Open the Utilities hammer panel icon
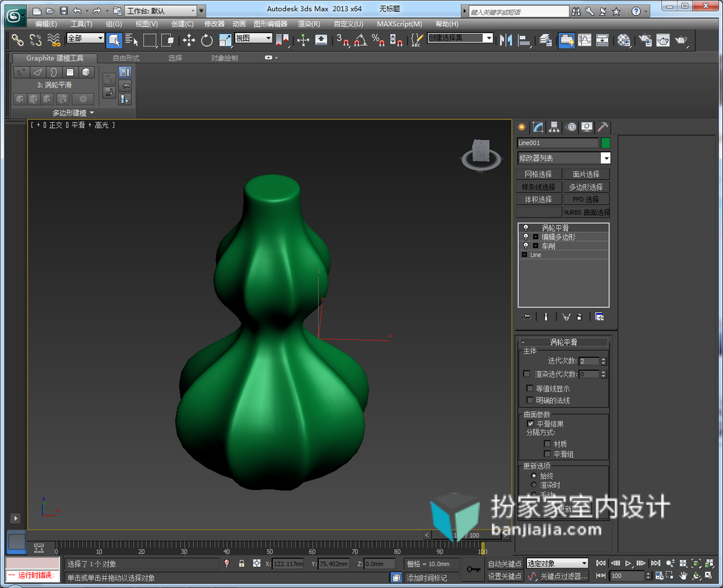Image resolution: width=723 pixels, height=588 pixels. click(x=602, y=127)
